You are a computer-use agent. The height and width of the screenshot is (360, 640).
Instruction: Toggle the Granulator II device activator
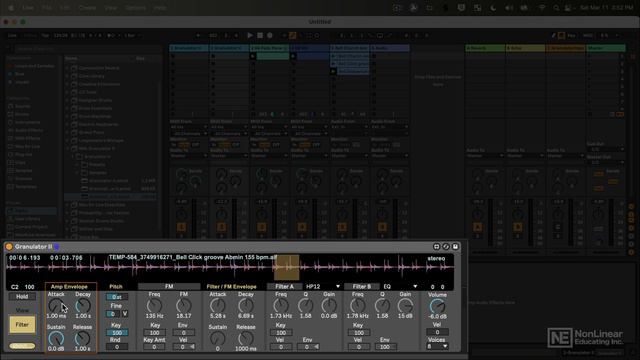[9, 247]
